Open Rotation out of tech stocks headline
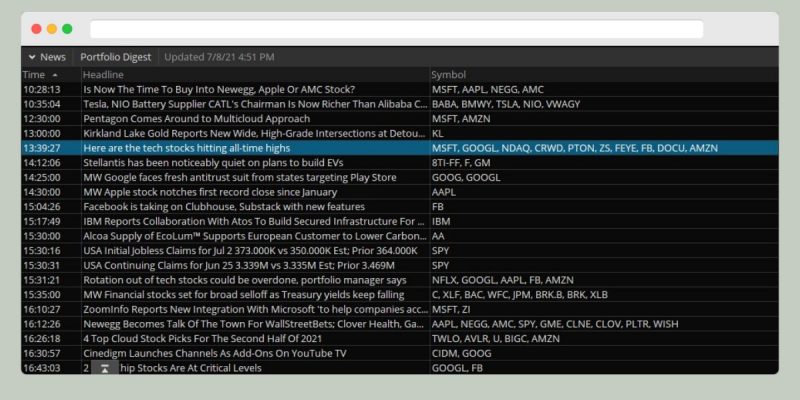800x400 pixels. (x=245, y=280)
